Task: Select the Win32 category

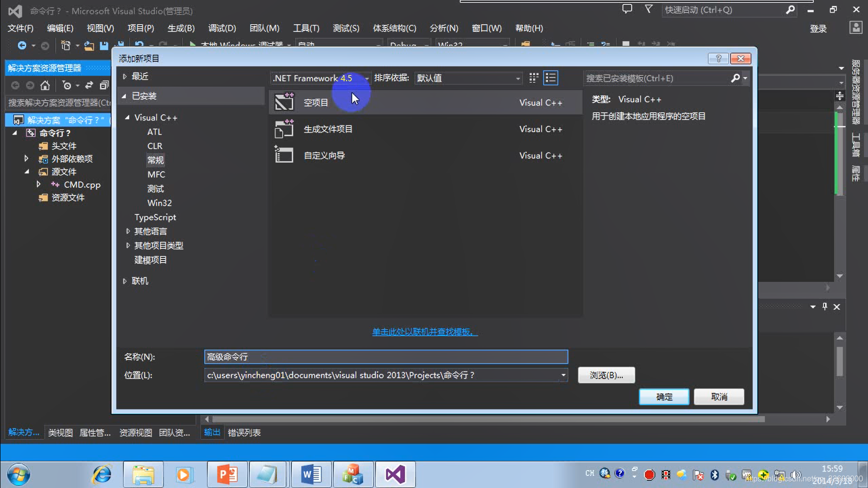Action: [x=159, y=203]
